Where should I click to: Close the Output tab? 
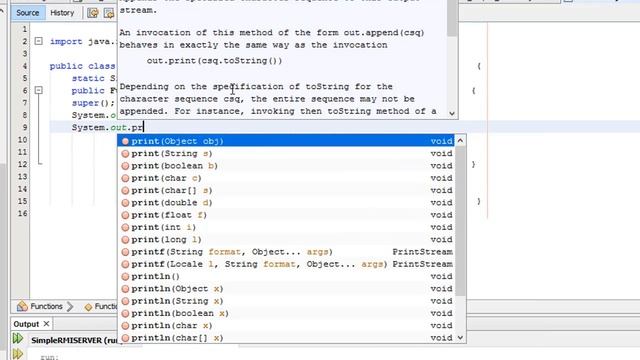pyautogui.click(x=47, y=324)
